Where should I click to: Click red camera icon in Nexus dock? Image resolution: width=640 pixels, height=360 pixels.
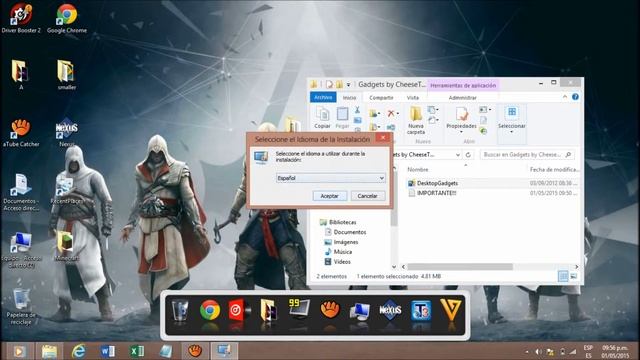(239, 311)
